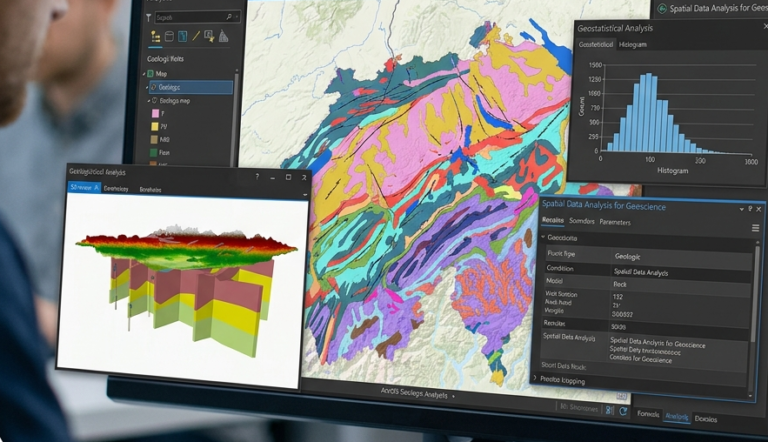Click the search box in the Contents pane
This screenshot has width=768, height=442.
tap(198, 17)
